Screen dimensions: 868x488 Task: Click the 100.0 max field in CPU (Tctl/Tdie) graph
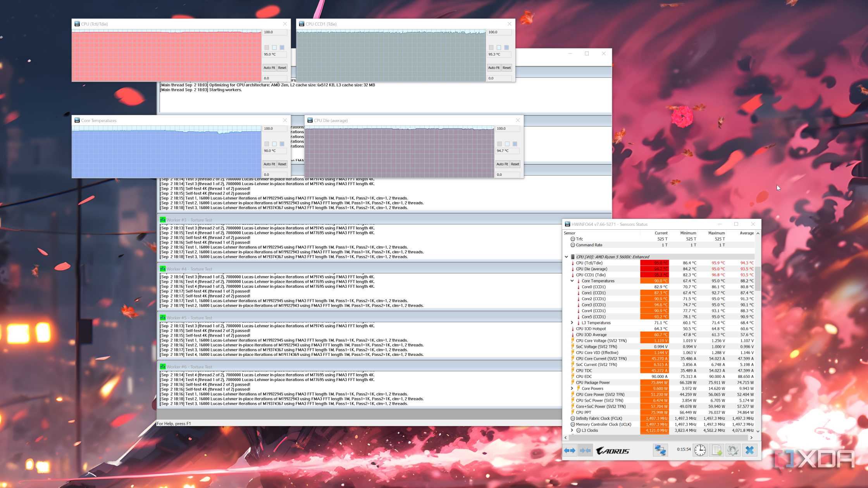275,32
